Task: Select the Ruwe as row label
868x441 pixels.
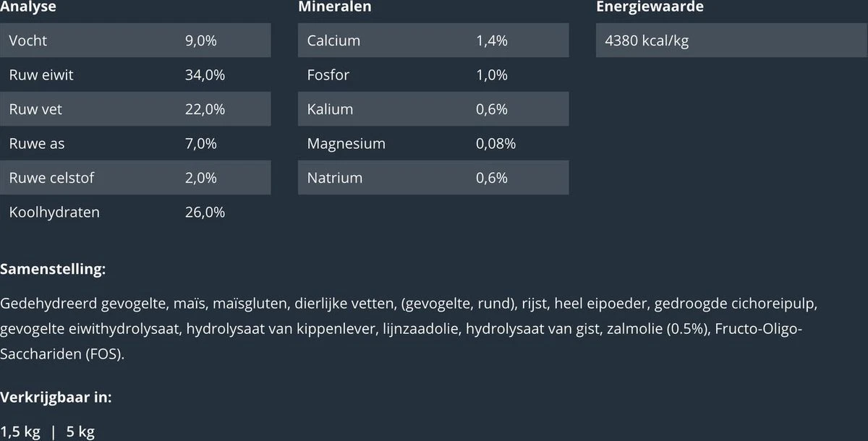Action: point(37,144)
